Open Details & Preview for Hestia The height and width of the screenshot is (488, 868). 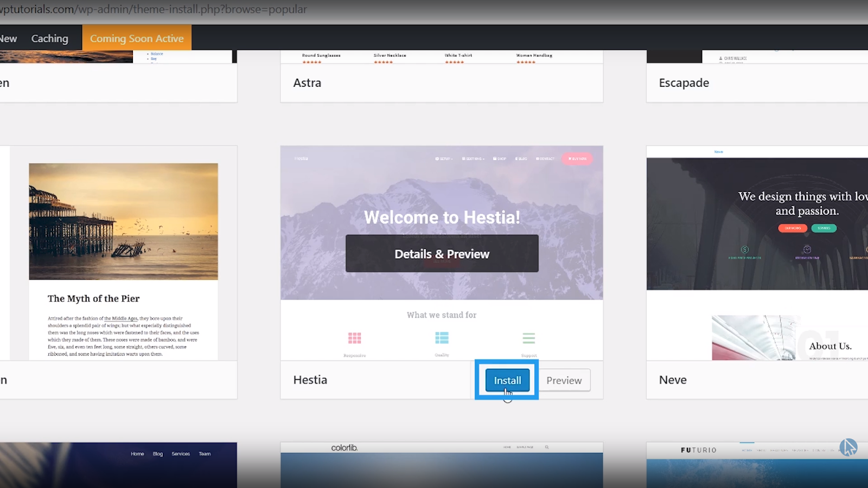[x=442, y=254]
